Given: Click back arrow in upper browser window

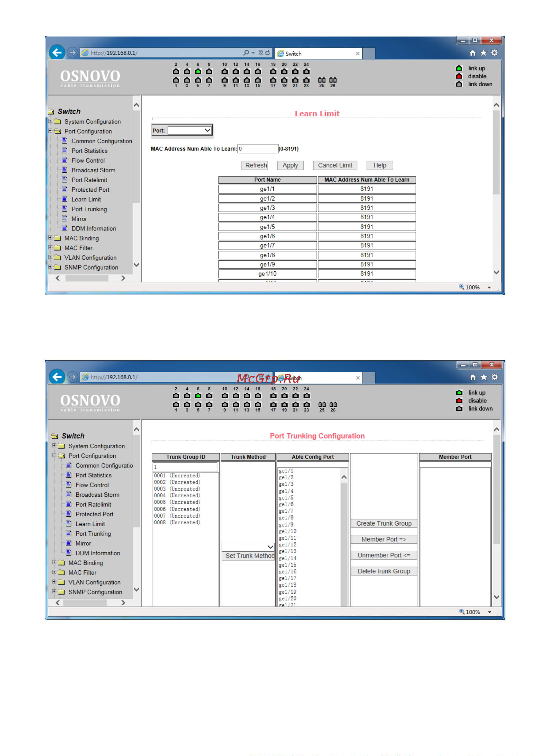Looking at the screenshot, I should point(57,52).
